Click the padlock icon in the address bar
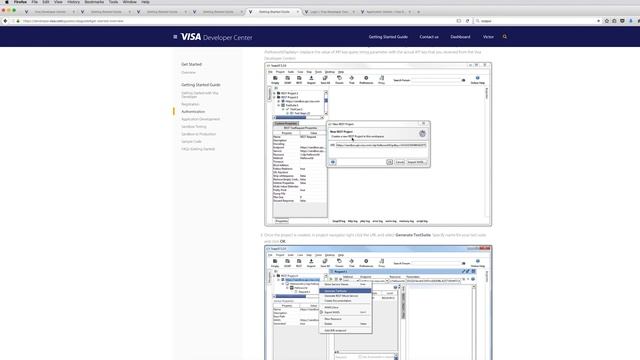640x360 pixels. tap(18, 21)
